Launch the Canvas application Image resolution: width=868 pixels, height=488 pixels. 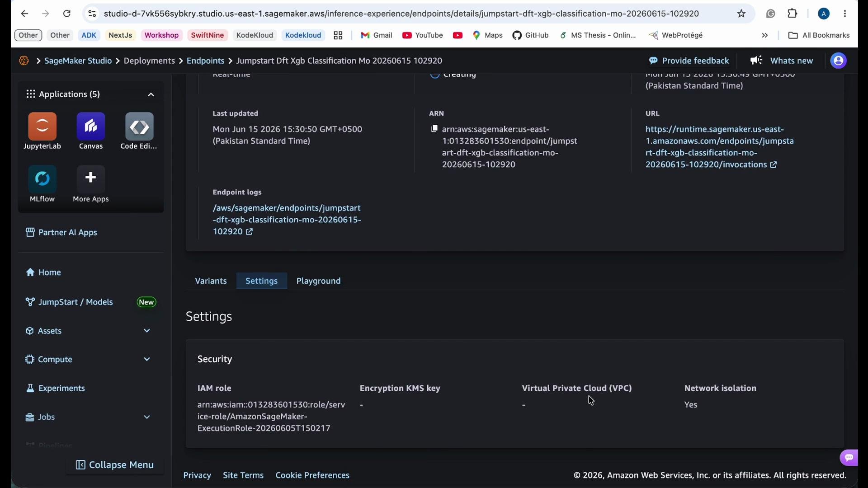click(x=91, y=131)
